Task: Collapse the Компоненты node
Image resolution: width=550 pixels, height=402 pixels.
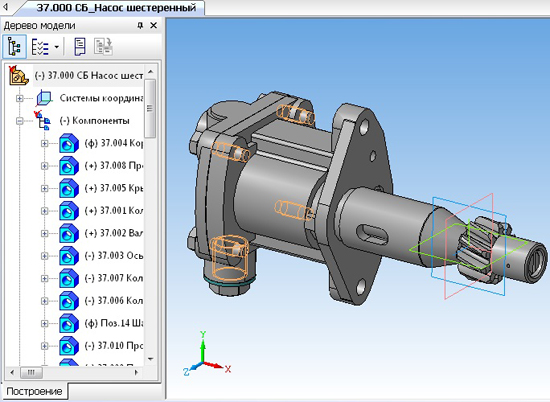Action: tap(20, 121)
